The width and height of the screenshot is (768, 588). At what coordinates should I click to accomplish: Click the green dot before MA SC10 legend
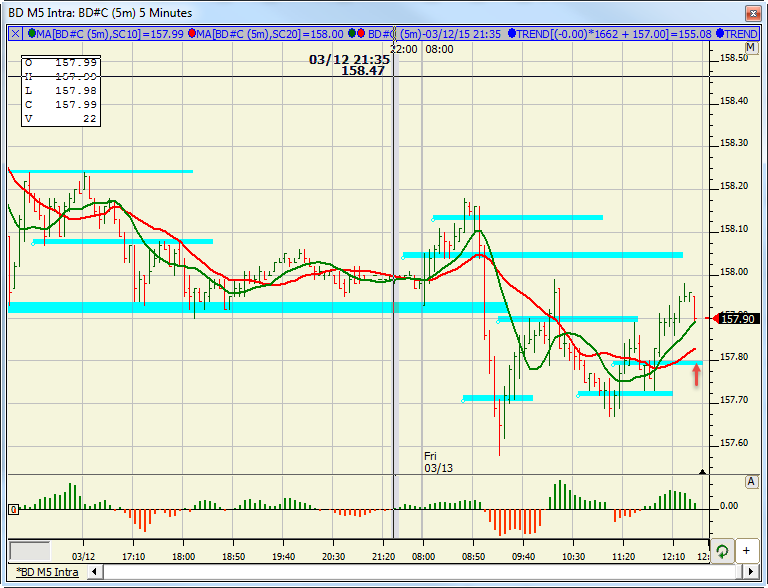coord(32,34)
